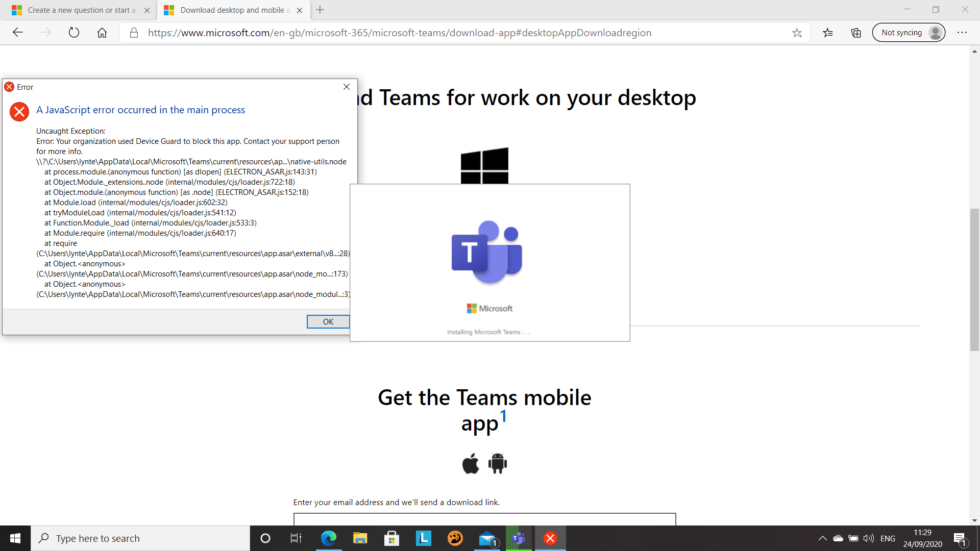Add this page to favourites star
Screen dimensions: 980x551
tap(797, 33)
